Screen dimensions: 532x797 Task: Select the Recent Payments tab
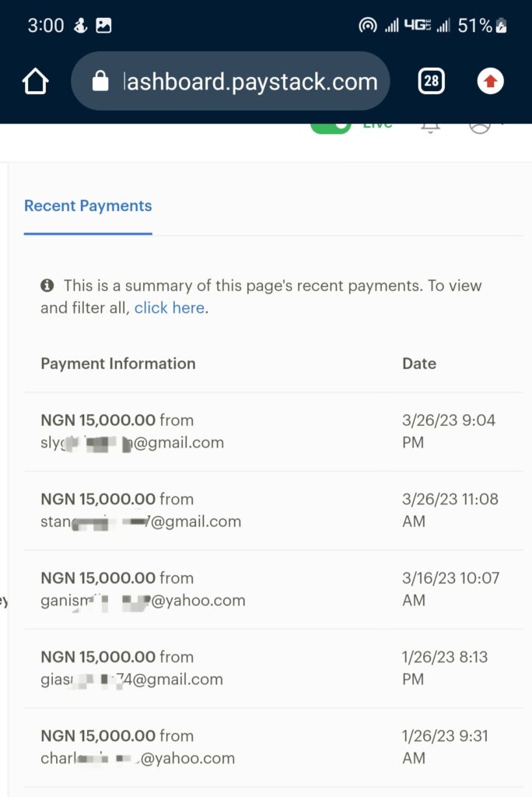pyautogui.click(x=88, y=206)
